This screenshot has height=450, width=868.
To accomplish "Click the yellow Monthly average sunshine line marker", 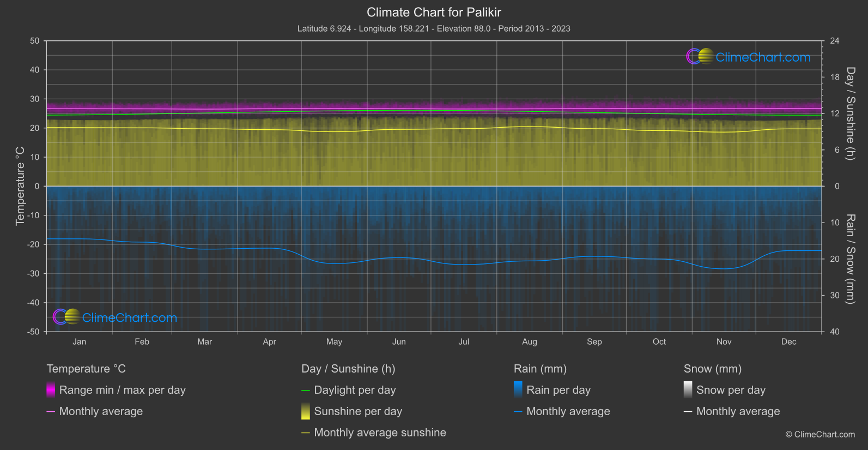I will tap(306, 433).
